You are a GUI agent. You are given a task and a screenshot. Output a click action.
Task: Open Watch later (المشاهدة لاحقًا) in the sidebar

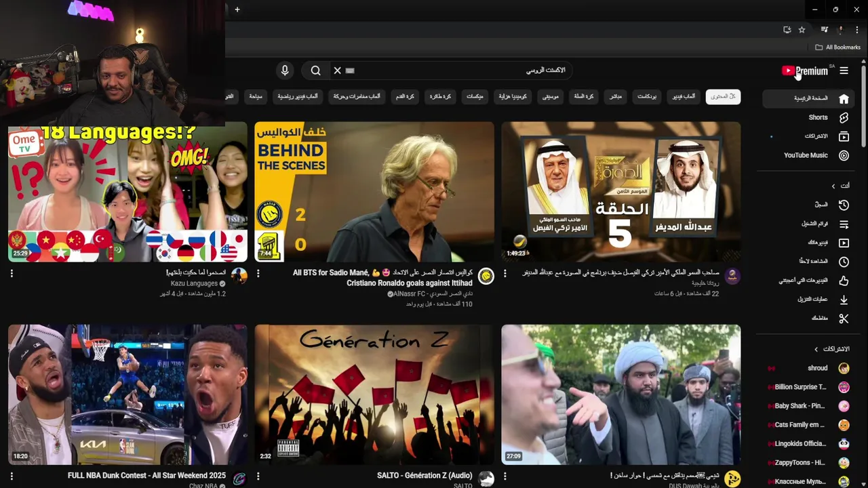pyautogui.click(x=808, y=262)
